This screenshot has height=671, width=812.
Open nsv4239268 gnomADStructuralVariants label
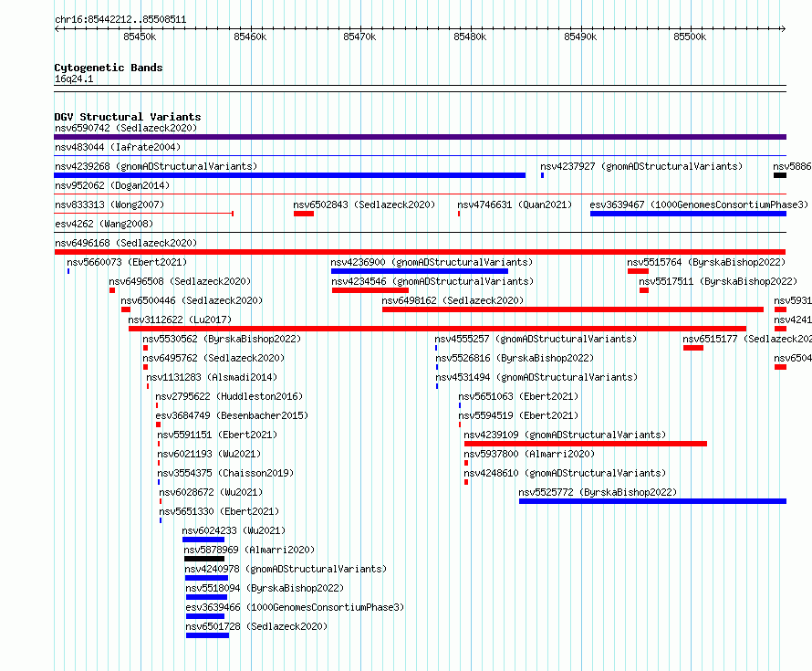(156, 166)
